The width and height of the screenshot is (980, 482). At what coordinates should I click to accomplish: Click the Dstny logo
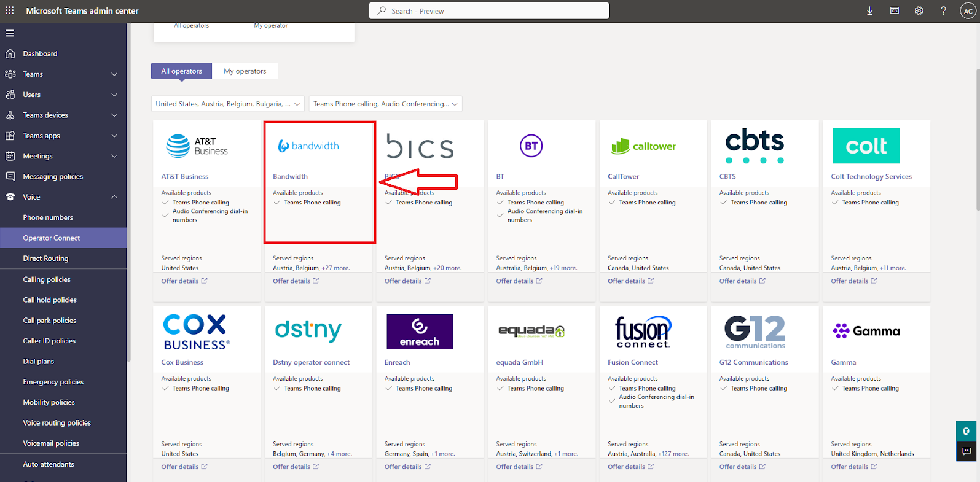[x=308, y=330]
